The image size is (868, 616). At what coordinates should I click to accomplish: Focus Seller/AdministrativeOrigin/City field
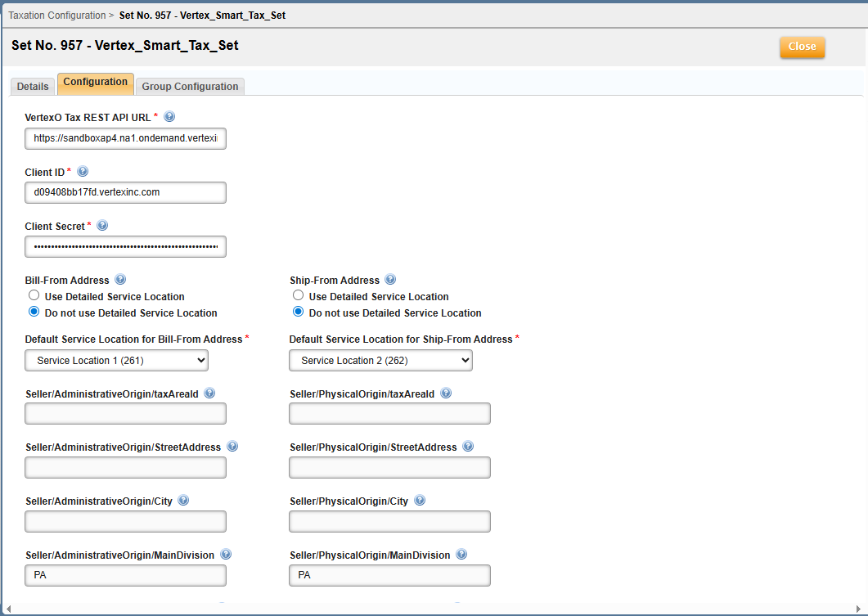pos(126,521)
